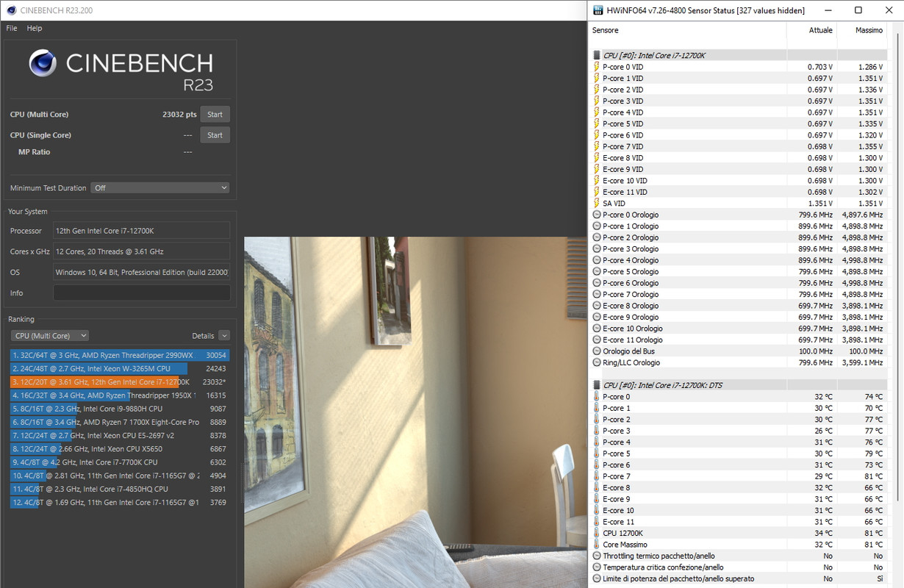Click the CPU [#0] DTS section header
Screen dimensions: 904x588
(739, 385)
